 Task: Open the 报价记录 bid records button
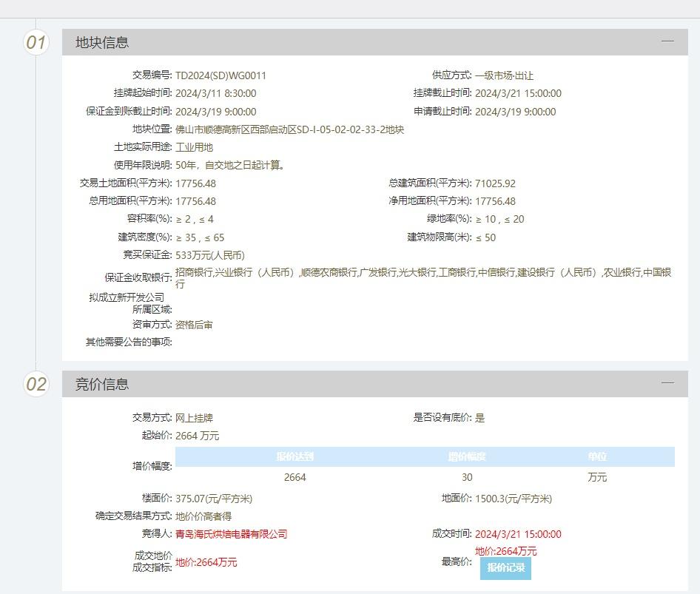[x=505, y=567]
